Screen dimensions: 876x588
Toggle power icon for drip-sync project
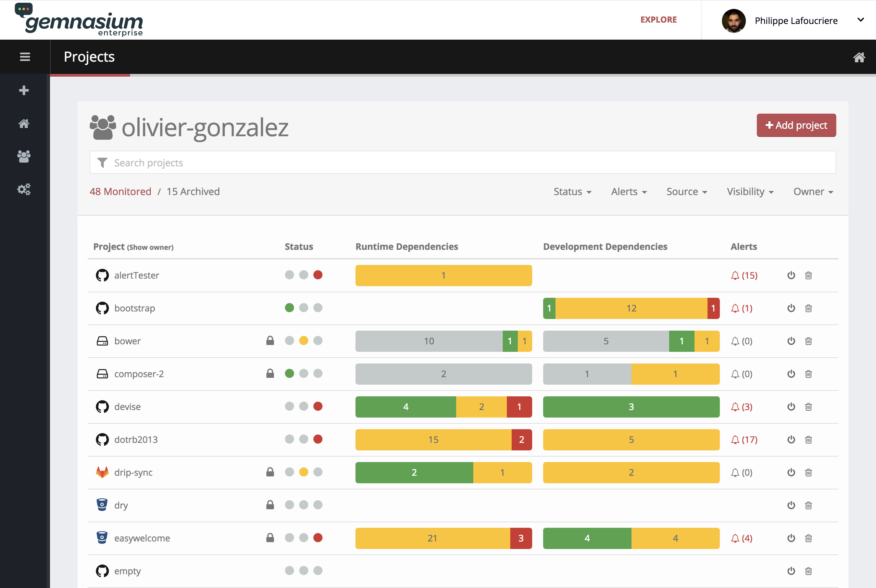point(791,473)
